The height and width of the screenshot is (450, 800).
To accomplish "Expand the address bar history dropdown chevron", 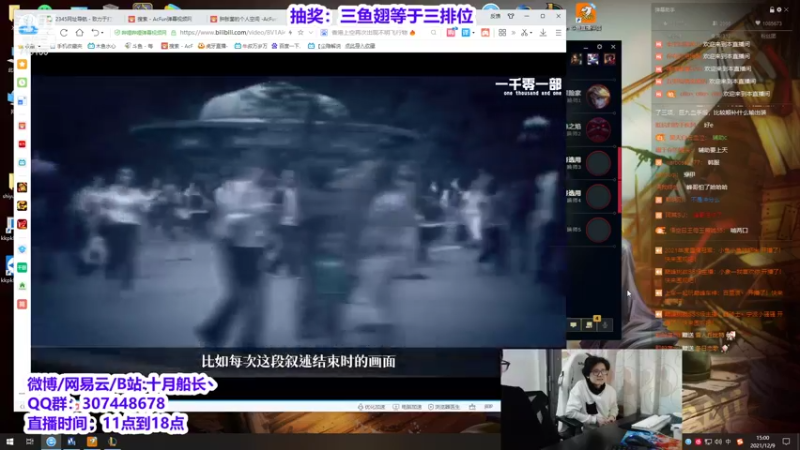I will (x=311, y=33).
